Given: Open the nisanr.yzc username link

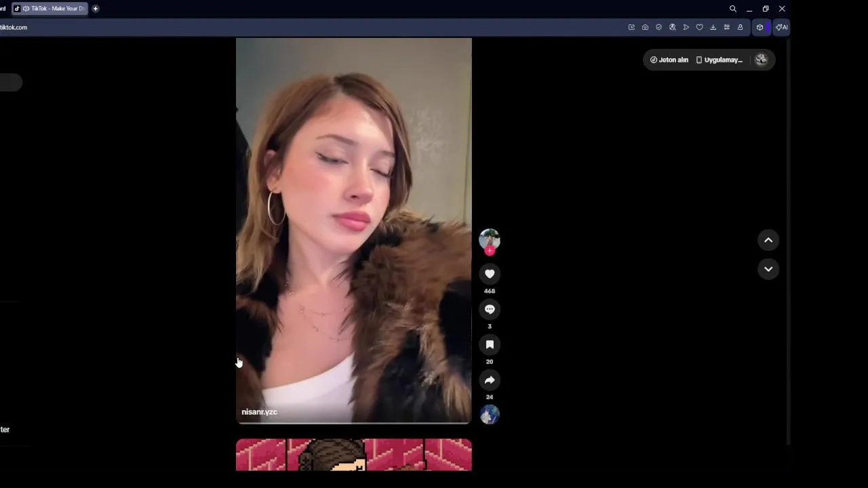Looking at the screenshot, I should [259, 412].
